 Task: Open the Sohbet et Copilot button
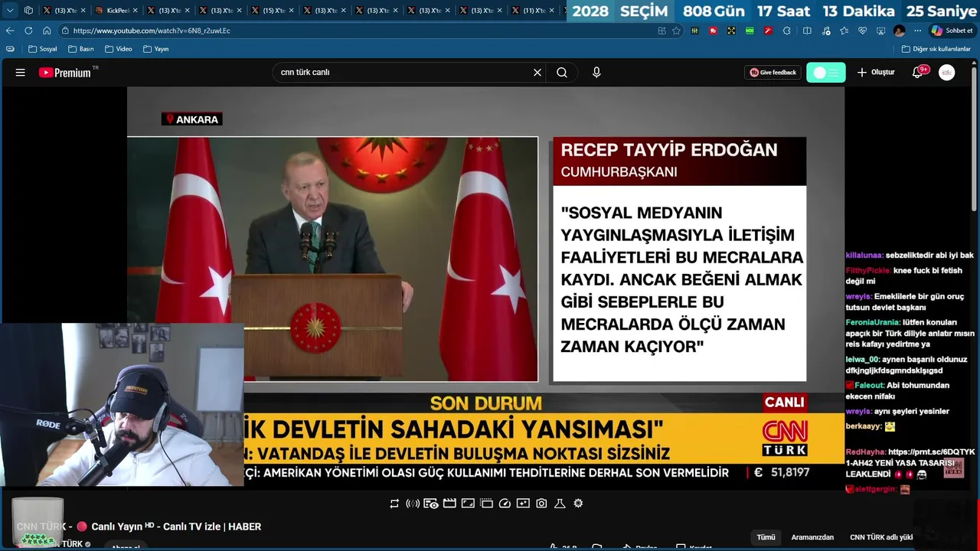click(x=952, y=31)
